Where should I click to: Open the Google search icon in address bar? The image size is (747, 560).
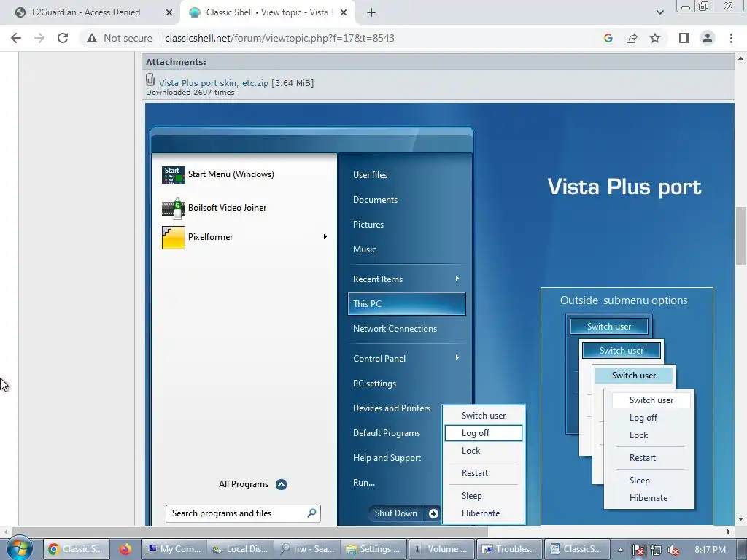(608, 38)
